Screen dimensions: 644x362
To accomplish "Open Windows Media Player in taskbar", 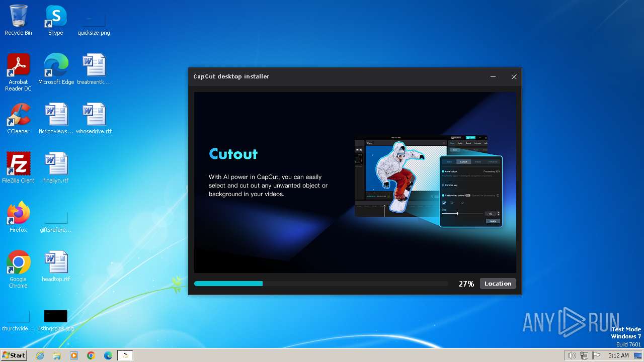I will (74, 355).
